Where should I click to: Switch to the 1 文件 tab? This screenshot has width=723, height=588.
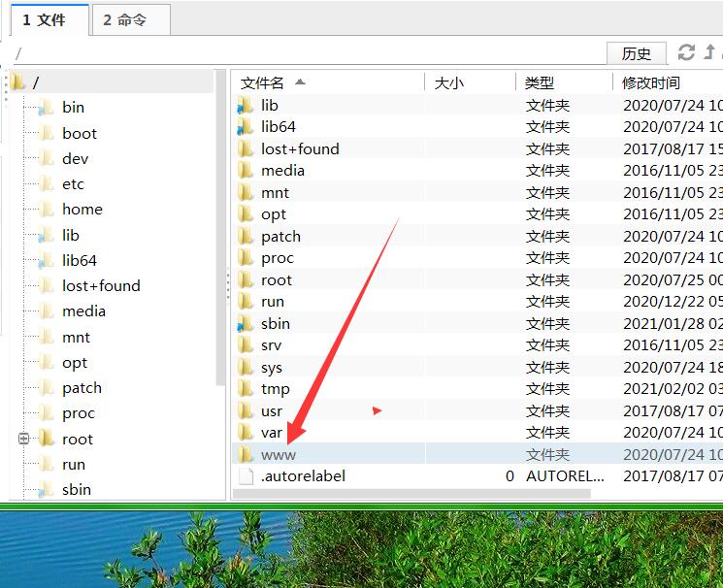tap(44, 19)
